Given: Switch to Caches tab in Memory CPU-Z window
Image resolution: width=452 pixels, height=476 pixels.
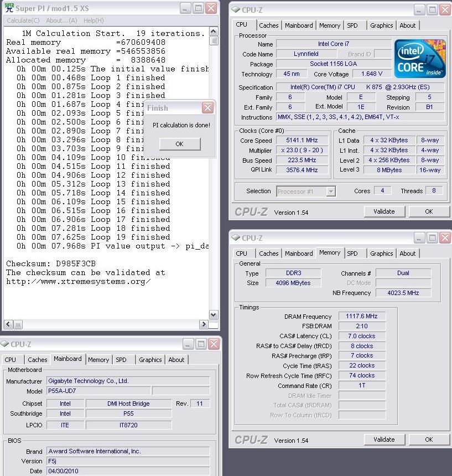Looking at the screenshot, I should click(x=268, y=253).
